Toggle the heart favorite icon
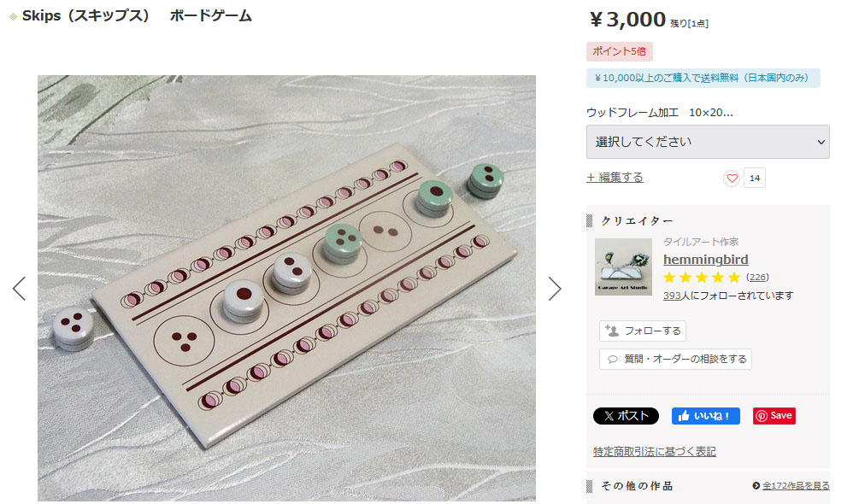 tap(732, 179)
